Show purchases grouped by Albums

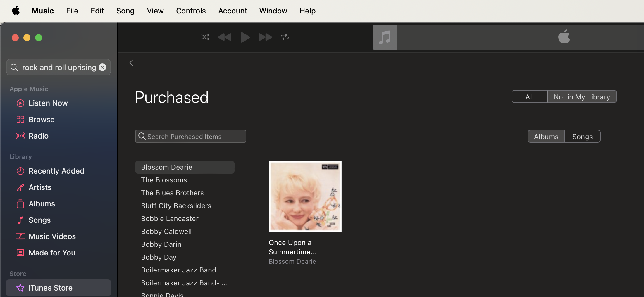pos(546,137)
